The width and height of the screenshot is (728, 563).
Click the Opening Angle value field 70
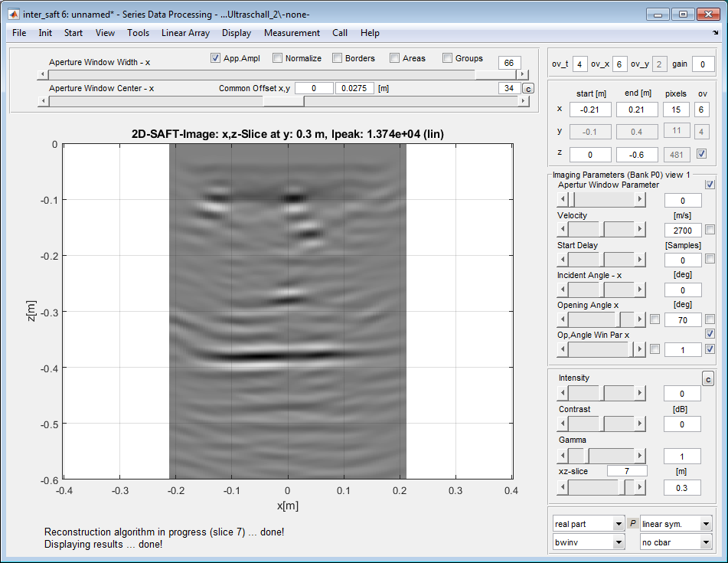tap(683, 320)
